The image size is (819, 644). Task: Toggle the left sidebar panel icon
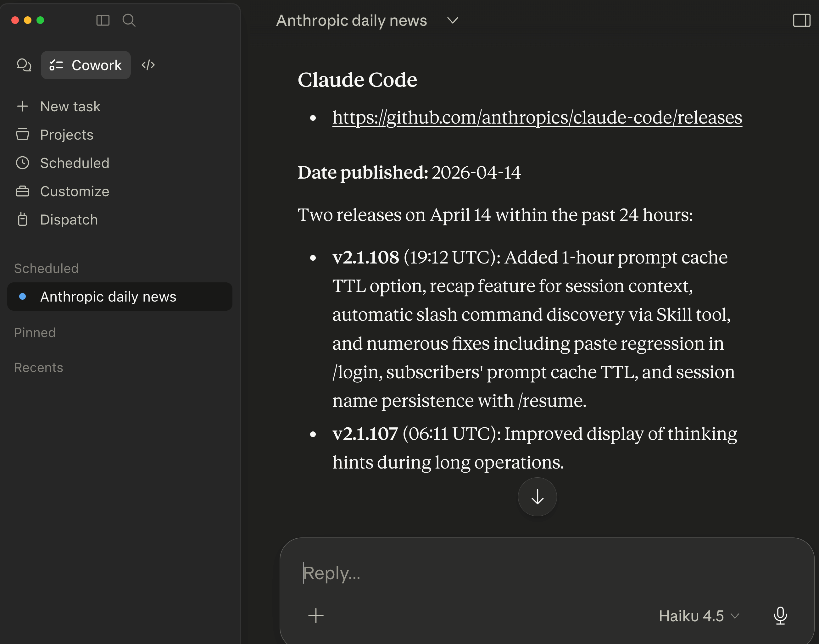click(103, 20)
